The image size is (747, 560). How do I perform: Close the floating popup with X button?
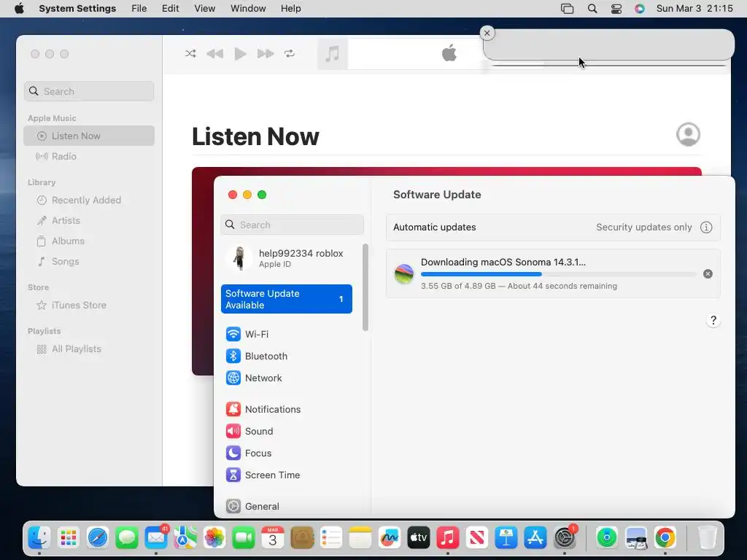(487, 33)
